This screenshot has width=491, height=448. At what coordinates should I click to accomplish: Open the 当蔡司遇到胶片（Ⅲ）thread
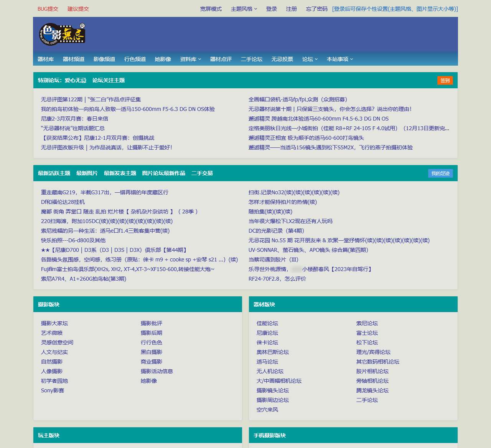[x=274, y=260]
